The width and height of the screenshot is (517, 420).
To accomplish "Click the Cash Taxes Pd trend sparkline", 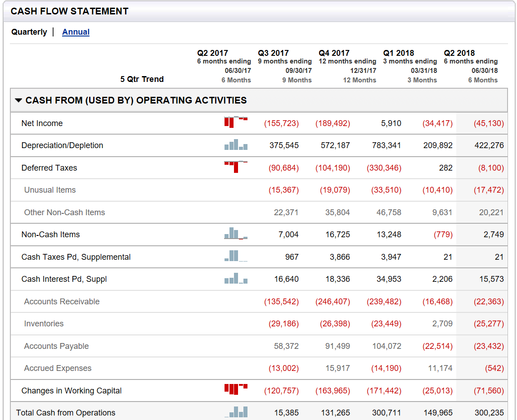I will [x=235, y=255].
